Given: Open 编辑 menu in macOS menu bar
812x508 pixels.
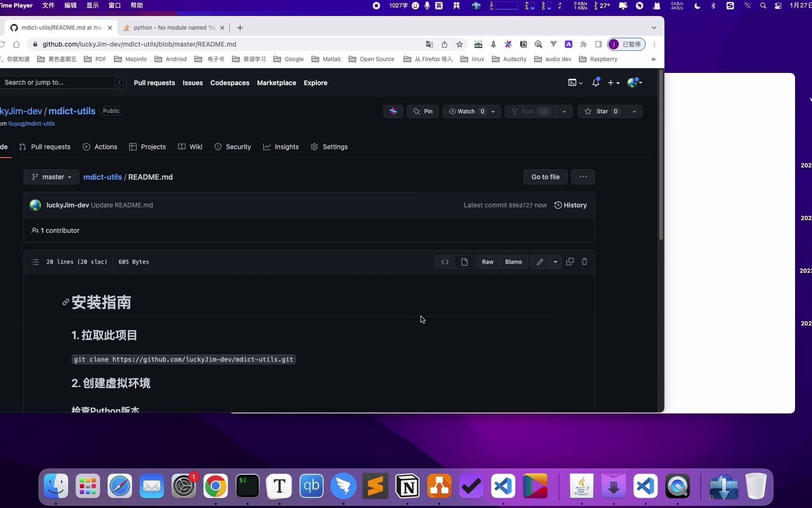Looking at the screenshot, I should click(70, 5).
